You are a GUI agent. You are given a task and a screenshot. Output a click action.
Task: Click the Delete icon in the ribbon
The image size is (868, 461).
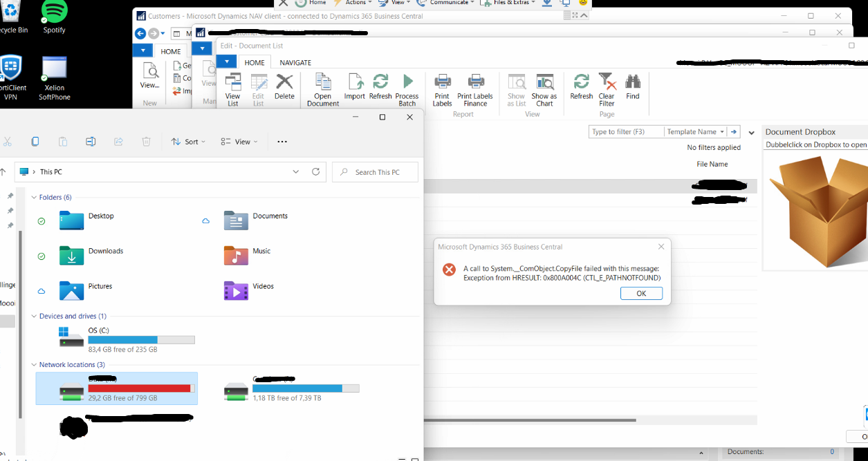pos(284,88)
